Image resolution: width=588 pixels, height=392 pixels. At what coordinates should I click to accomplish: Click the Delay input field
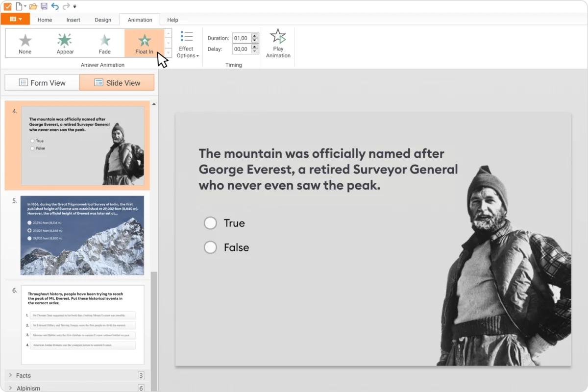click(x=242, y=49)
